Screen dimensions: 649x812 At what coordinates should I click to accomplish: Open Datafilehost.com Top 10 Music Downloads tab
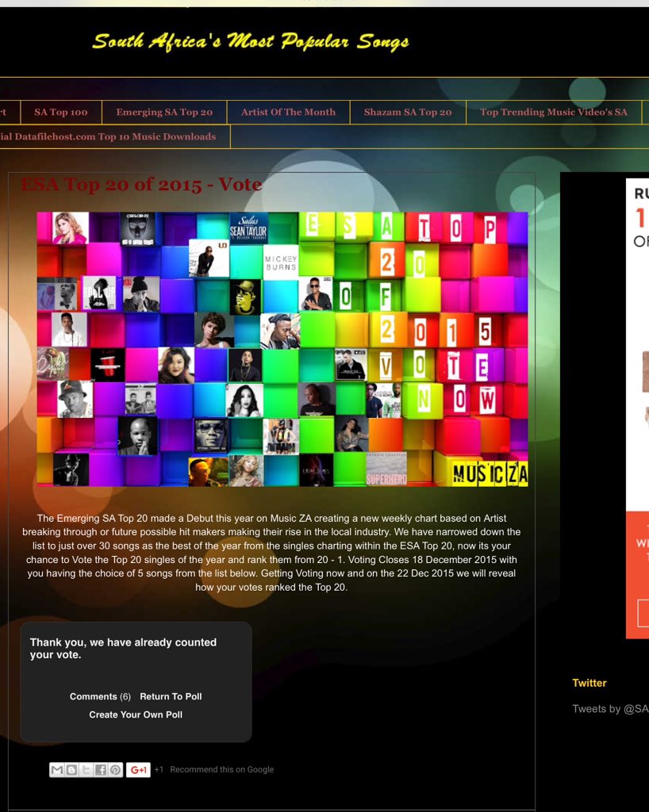[x=115, y=136]
